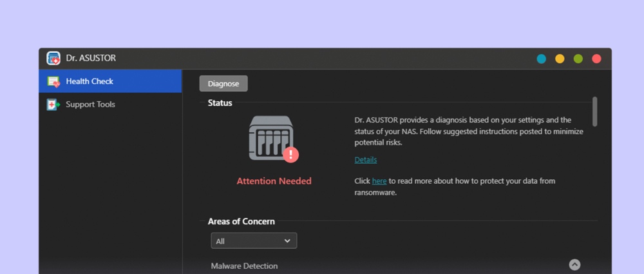Open the Details link
Viewport: 644px width, 274px height.
pos(365,160)
